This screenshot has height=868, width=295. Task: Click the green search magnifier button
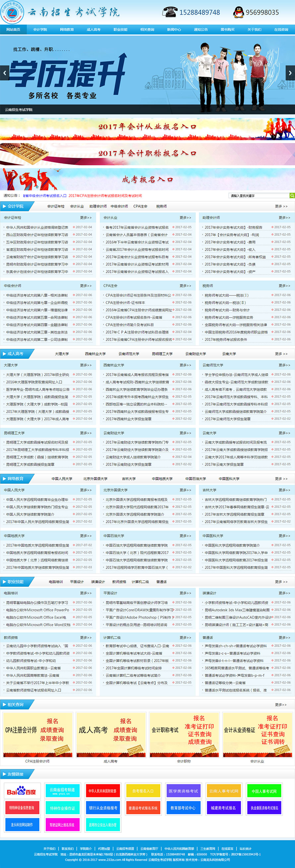coord(292,195)
